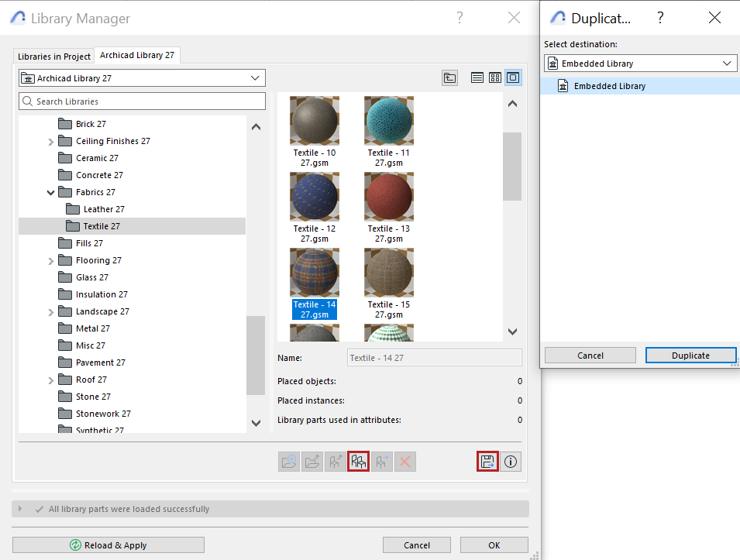Viewport: 740px width, 560px height.
Task: Click in the Search Libraries field
Action: [x=142, y=101]
